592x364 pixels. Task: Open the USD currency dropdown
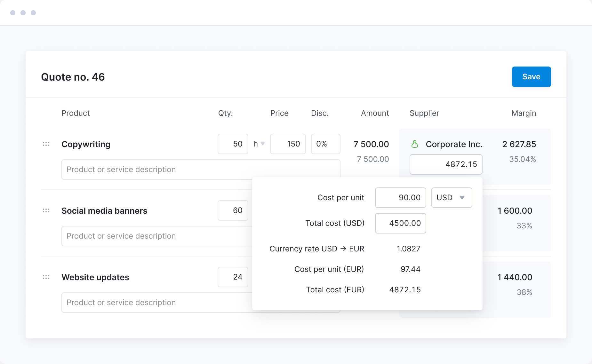coord(451,198)
